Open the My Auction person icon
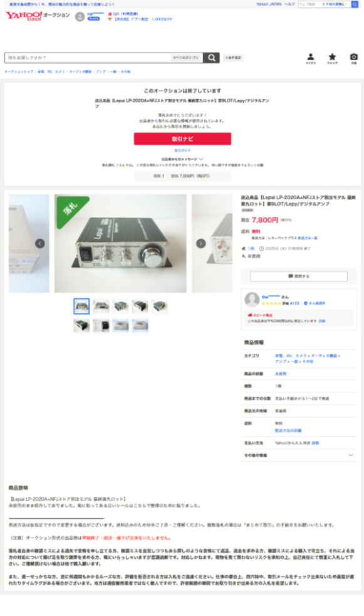The height and width of the screenshot is (616, 364). pyautogui.click(x=311, y=58)
